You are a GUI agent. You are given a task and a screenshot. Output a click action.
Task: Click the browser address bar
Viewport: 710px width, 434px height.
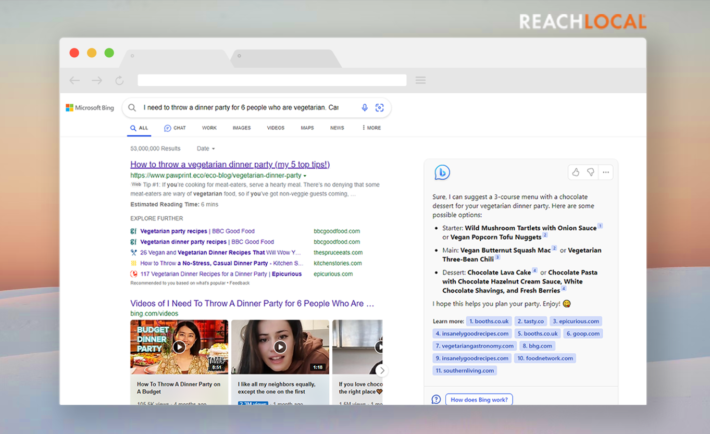click(272, 80)
